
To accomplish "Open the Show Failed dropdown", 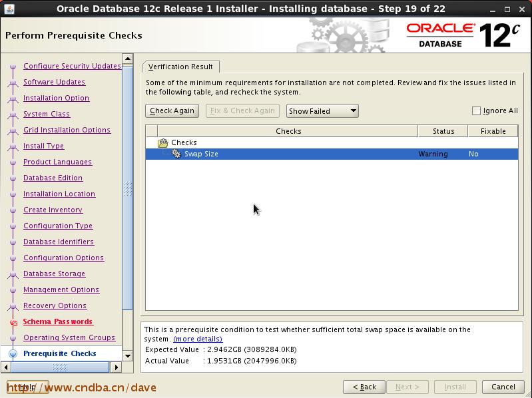I will coord(322,111).
